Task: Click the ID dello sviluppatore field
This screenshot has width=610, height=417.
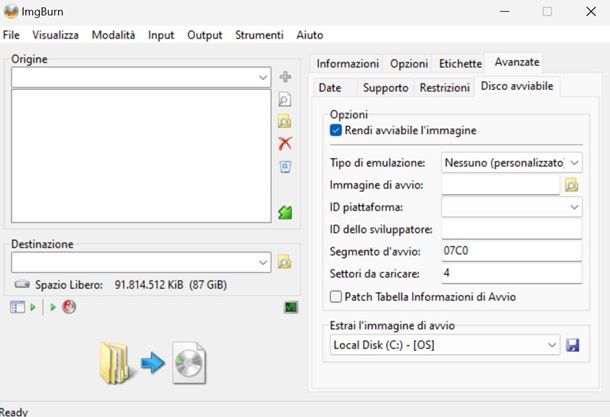Action: (512, 229)
